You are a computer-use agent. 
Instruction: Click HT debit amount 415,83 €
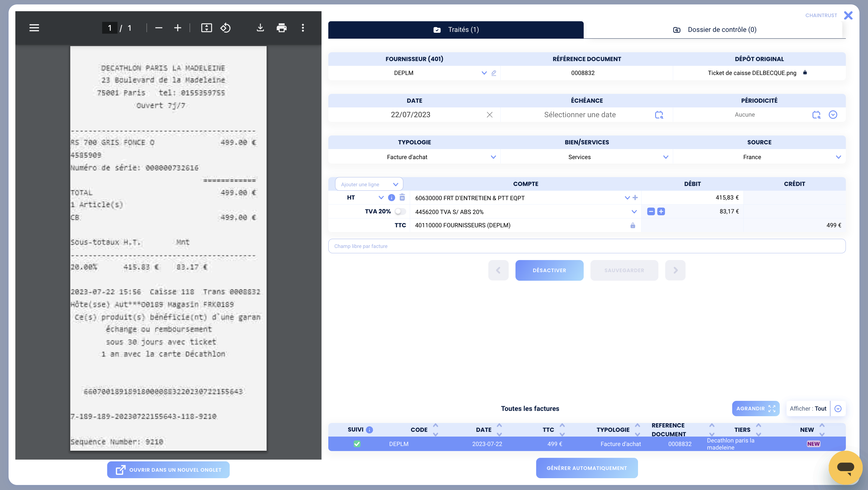pos(727,197)
